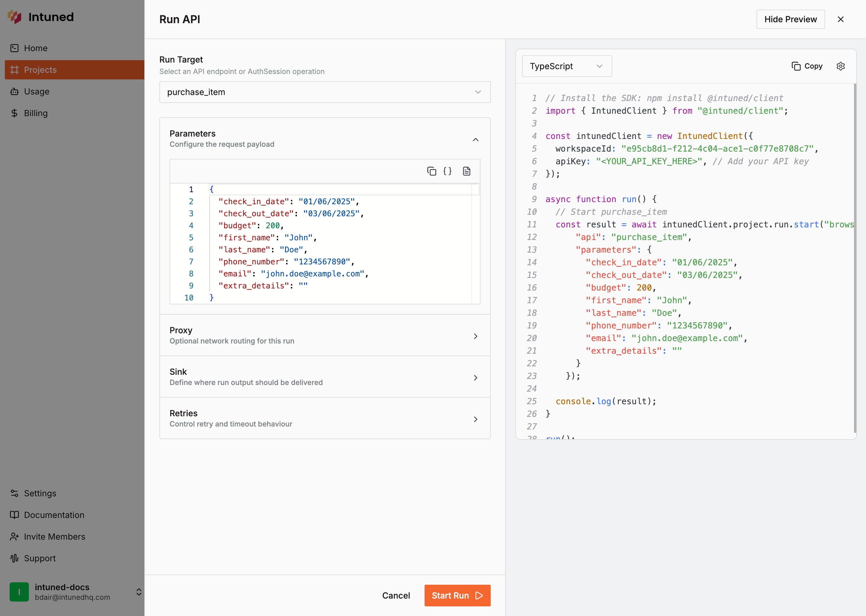The width and height of the screenshot is (866, 616).
Task: Copy the code preview
Action: (x=807, y=66)
